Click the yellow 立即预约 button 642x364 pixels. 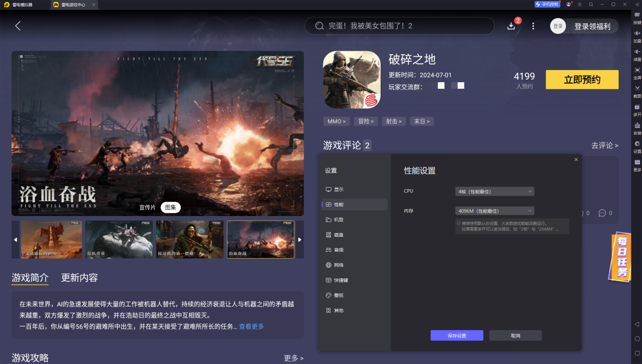(x=582, y=80)
